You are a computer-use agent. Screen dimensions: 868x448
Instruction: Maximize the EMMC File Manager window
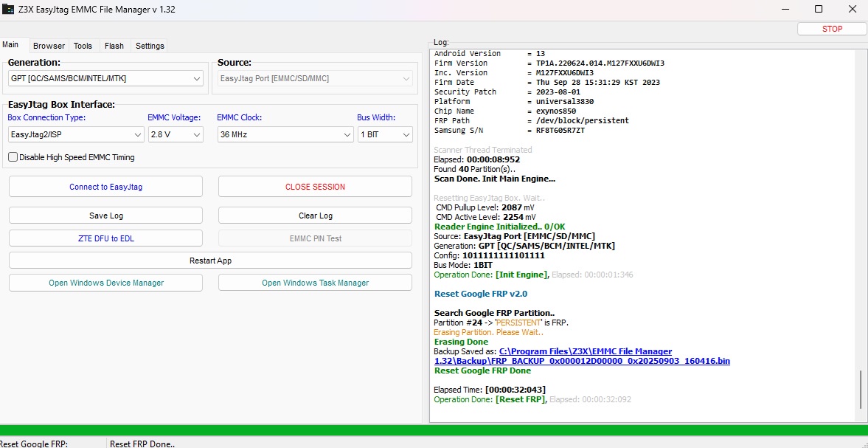[819, 10]
